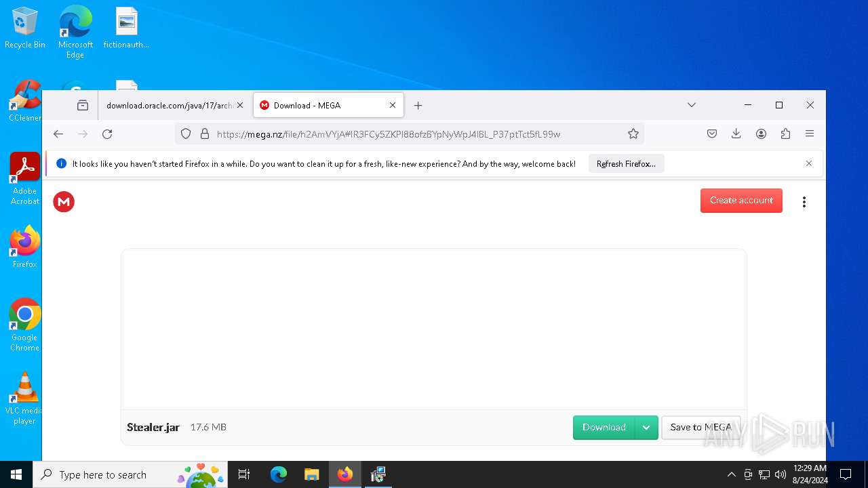Open Task View in the taskbar
868x488 pixels.
tap(244, 474)
